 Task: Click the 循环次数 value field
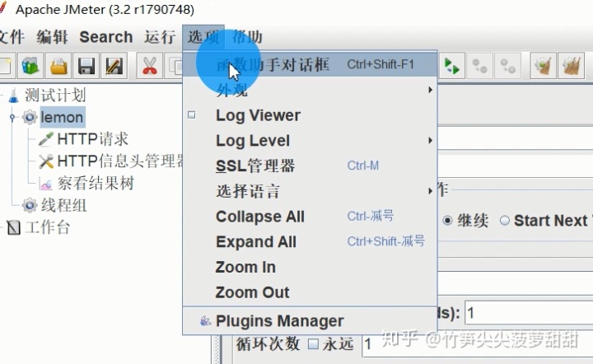[478, 344]
